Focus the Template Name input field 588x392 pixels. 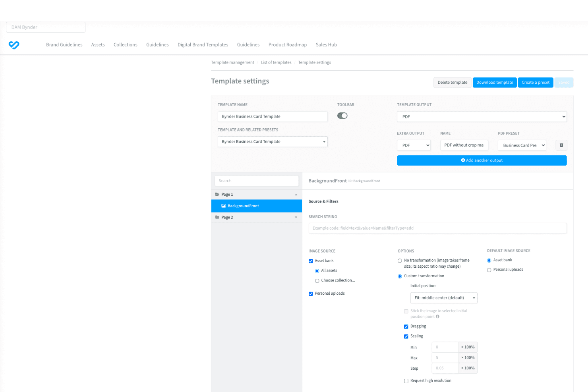[x=273, y=116]
